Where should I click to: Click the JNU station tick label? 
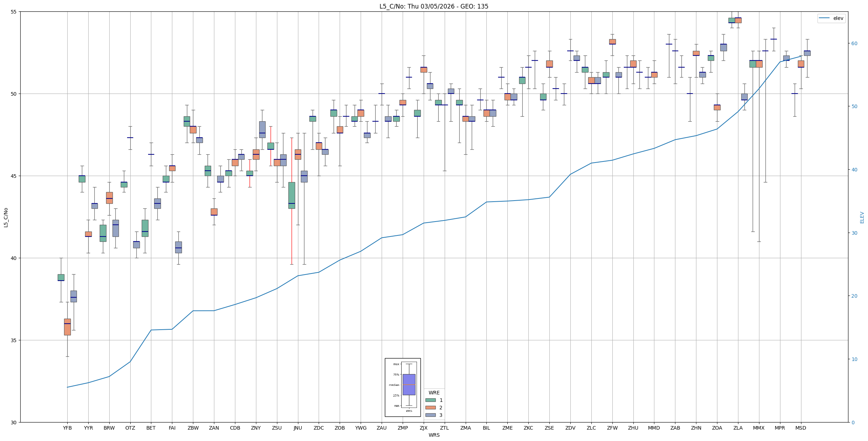point(298,428)
